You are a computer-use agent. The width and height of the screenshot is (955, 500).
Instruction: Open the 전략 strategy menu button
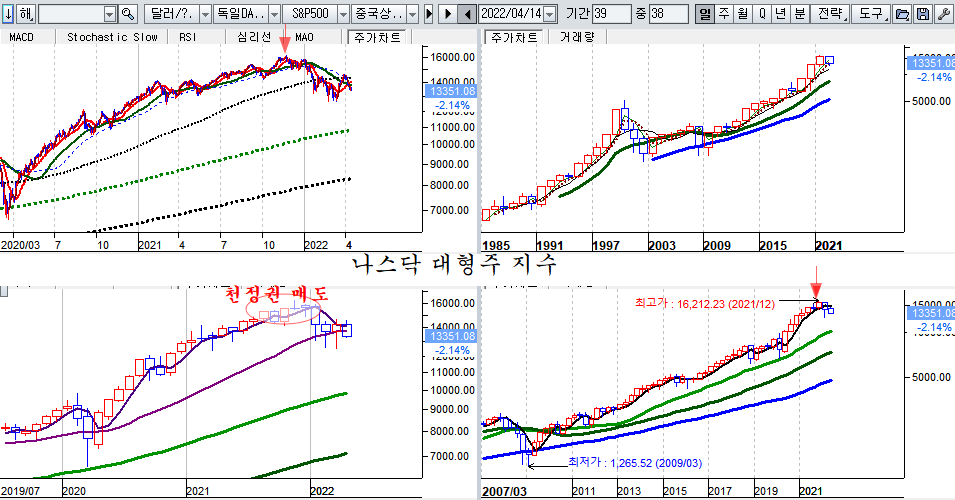pos(828,15)
